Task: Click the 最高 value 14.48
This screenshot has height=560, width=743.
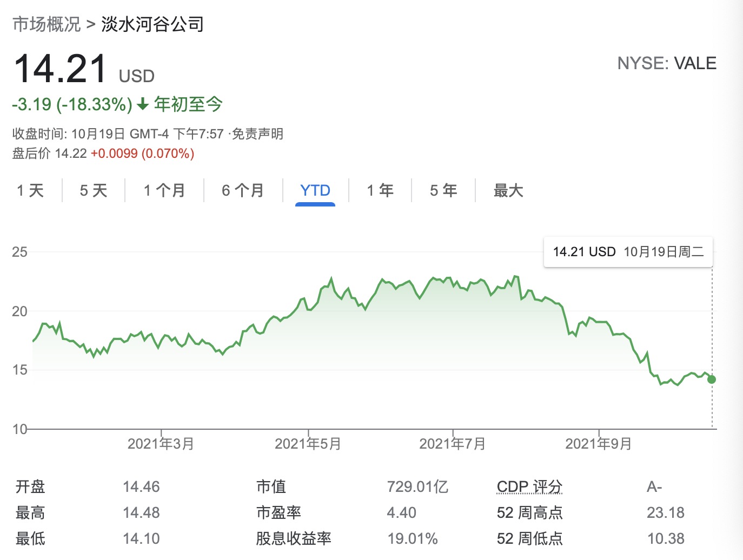Action: click(x=141, y=512)
